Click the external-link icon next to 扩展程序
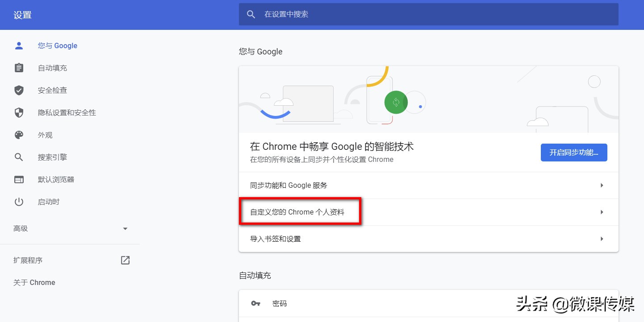 point(125,260)
